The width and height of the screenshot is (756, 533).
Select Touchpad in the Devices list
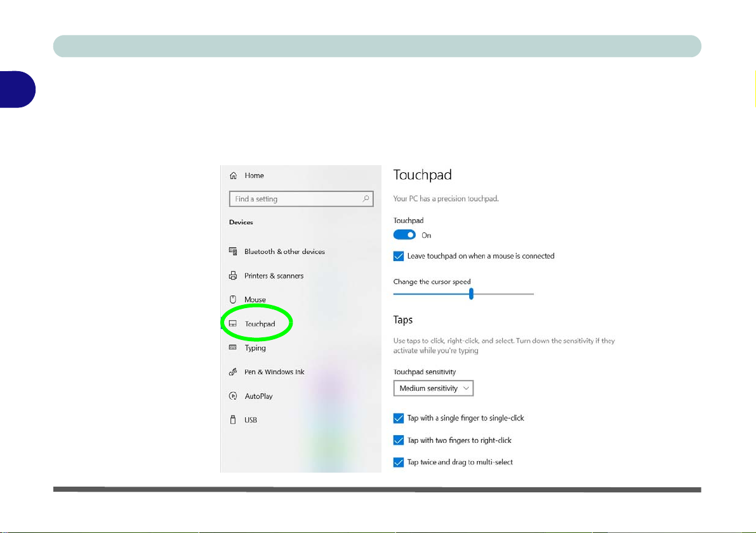click(x=260, y=323)
